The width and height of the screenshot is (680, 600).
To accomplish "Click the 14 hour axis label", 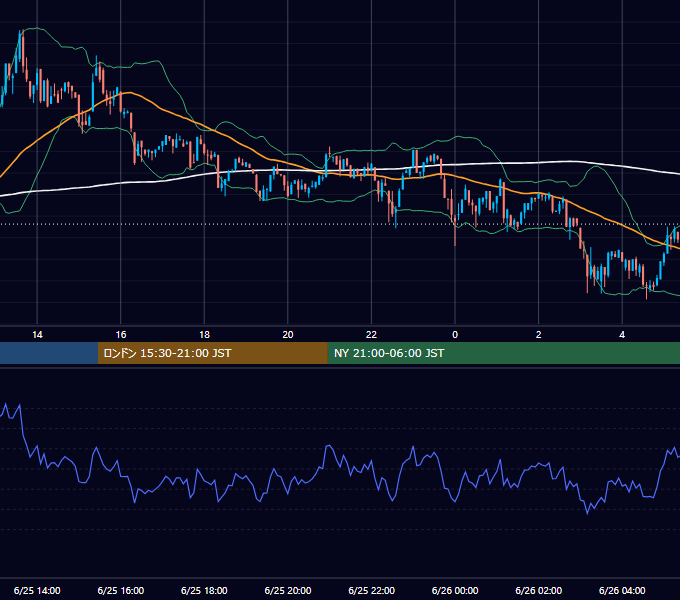I will click(37, 335).
